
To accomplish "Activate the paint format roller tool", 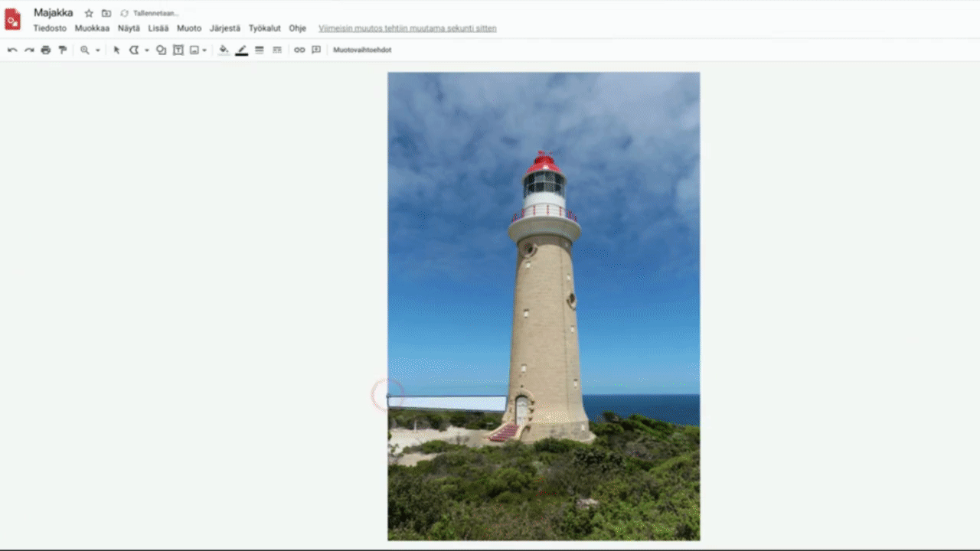I will pos(63,50).
